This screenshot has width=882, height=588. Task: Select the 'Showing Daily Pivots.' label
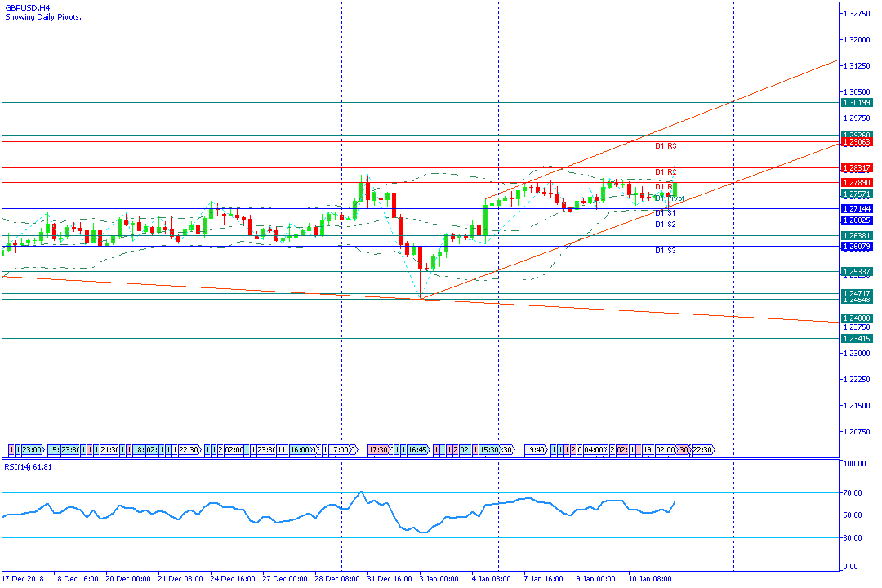(43, 17)
